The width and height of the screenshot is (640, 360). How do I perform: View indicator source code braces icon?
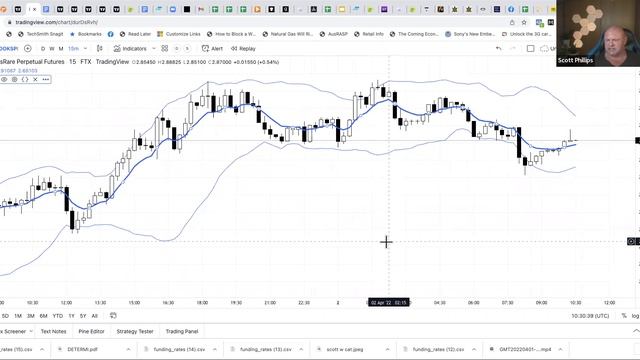tap(25, 79)
